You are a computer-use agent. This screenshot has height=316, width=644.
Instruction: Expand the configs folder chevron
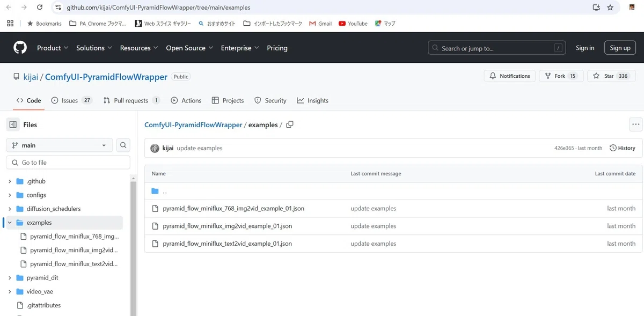(10, 195)
